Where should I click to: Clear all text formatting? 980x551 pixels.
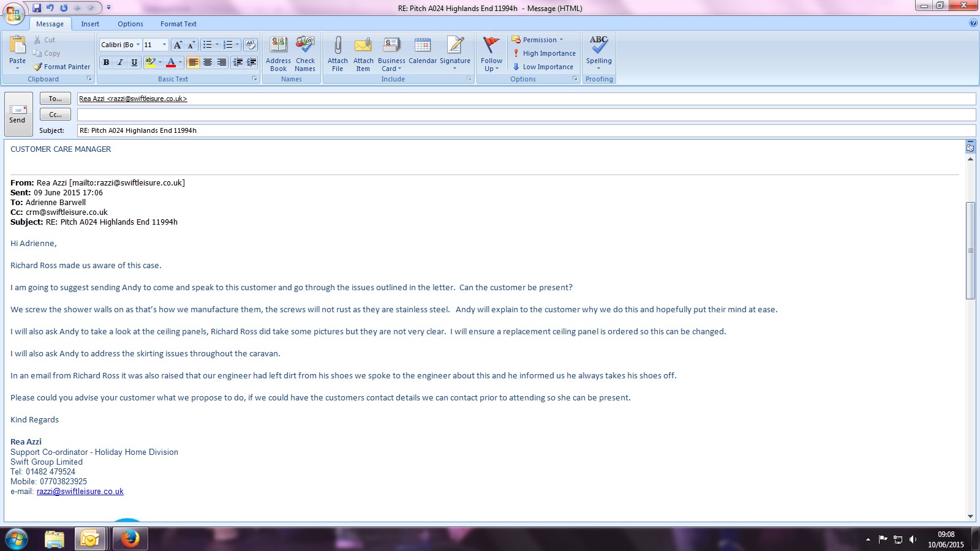tap(250, 45)
